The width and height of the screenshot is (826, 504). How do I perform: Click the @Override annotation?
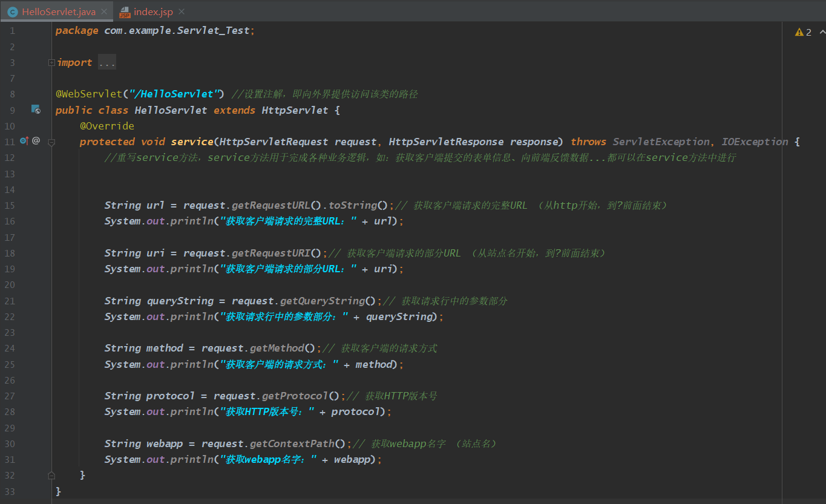[x=107, y=126]
